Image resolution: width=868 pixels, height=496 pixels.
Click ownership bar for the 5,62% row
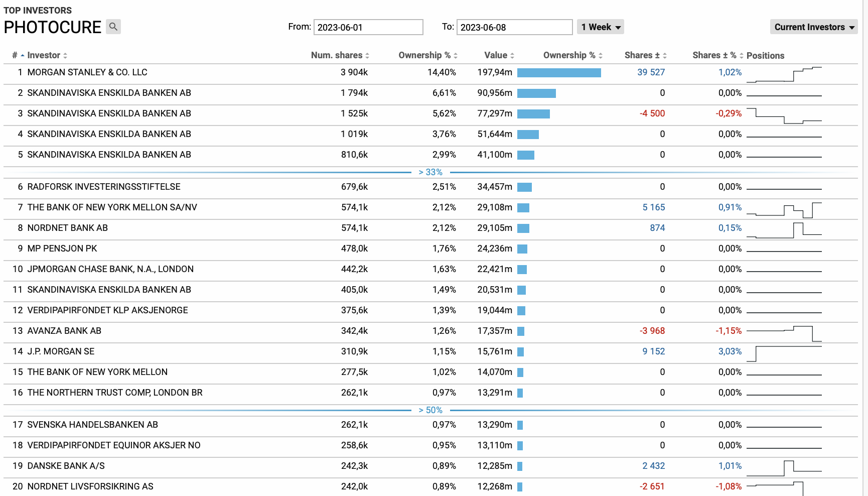pyautogui.click(x=533, y=114)
